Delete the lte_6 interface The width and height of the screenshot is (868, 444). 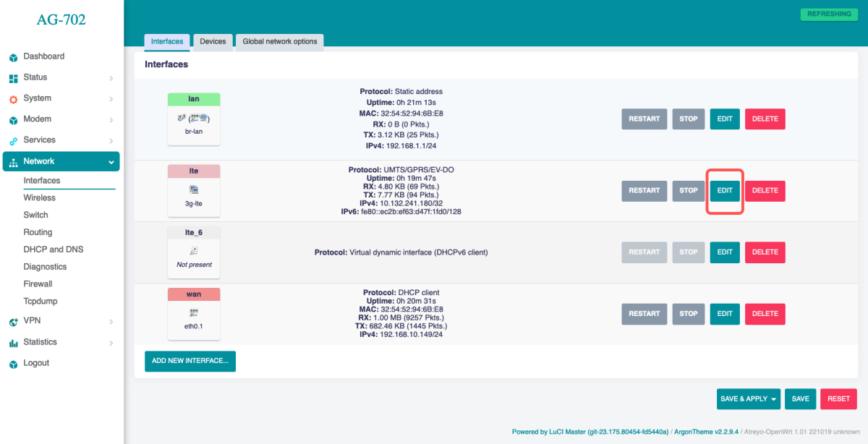point(765,252)
